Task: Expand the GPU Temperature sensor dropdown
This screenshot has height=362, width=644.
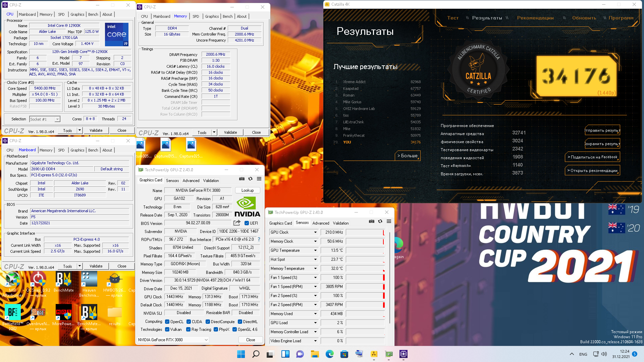Action: [x=315, y=250]
